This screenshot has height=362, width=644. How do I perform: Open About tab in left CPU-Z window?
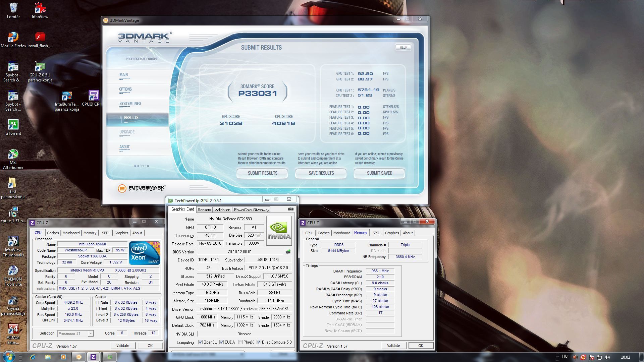(137, 233)
